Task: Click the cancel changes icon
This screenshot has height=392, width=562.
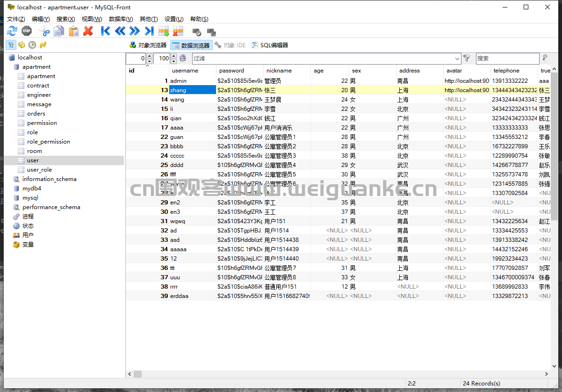Action: point(211,32)
